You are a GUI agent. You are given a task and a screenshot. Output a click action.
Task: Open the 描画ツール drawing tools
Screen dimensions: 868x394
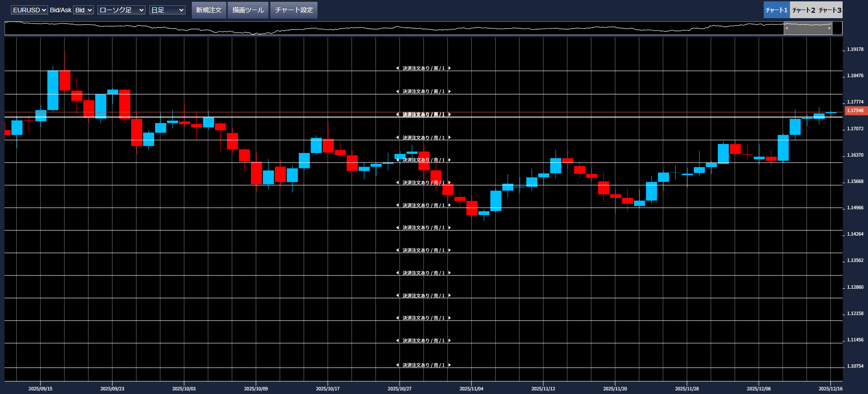pyautogui.click(x=248, y=10)
